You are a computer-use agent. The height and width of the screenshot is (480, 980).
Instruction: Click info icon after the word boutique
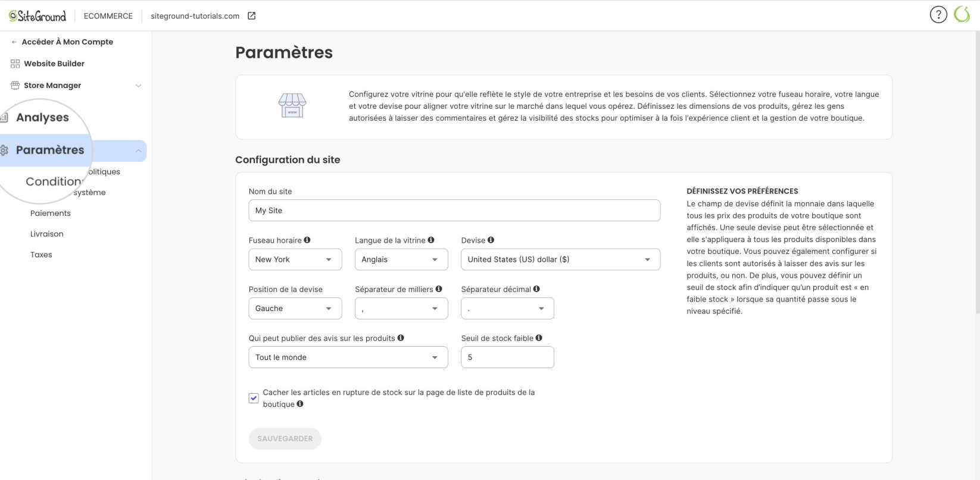click(300, 404)
